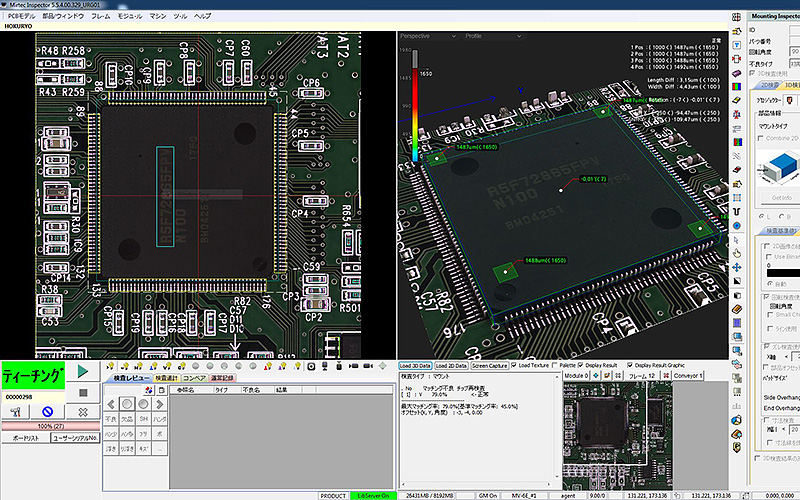
Task: Click the square stop button
Action: click(x=82, y=391)
